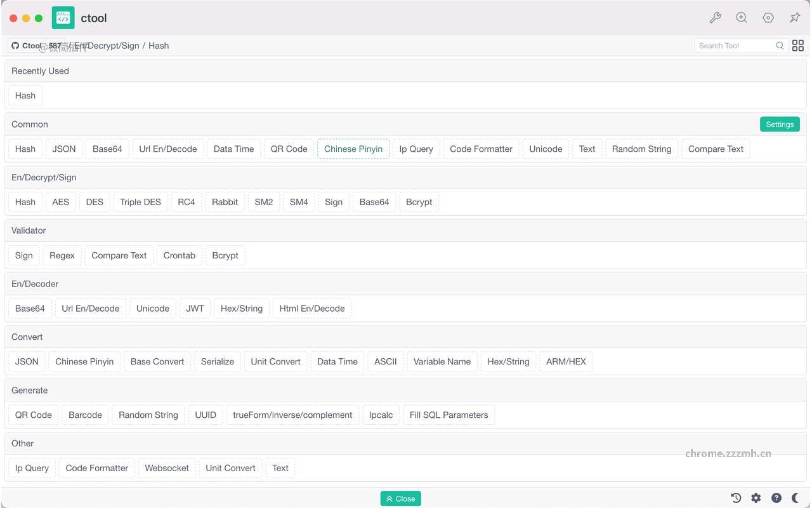The width and height of the screenshot is (812, 508).
Task: Click the En/Decrypt/Sign breadcrumb item
Action: point(107,46)
